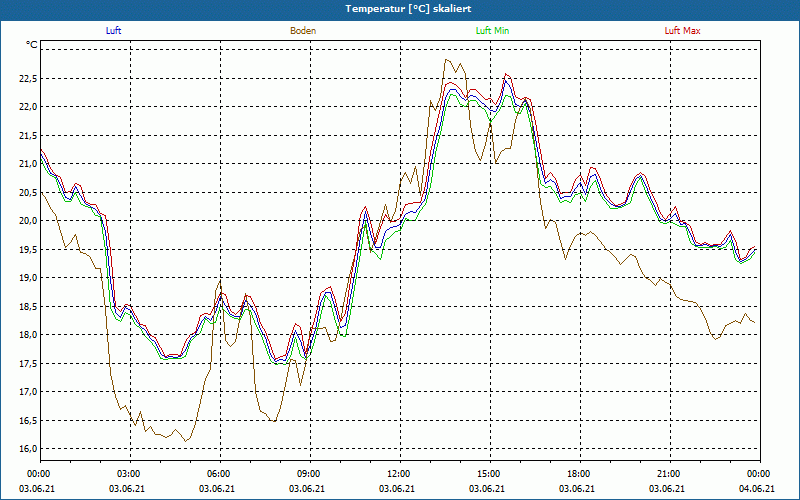This screenshot has height=500, width=800.
Task: Click the 21:00 time axis label
Action: click(668, 473)
